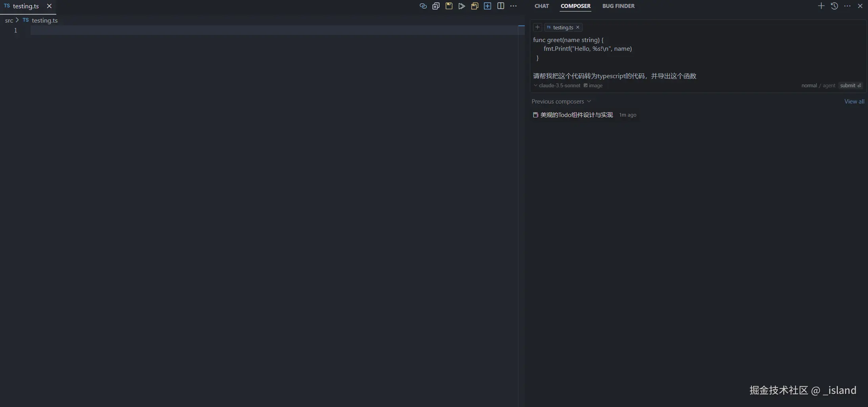
Task: Open the 美观的Todo组件设计与实现 composer
Action: pos(577,115)
